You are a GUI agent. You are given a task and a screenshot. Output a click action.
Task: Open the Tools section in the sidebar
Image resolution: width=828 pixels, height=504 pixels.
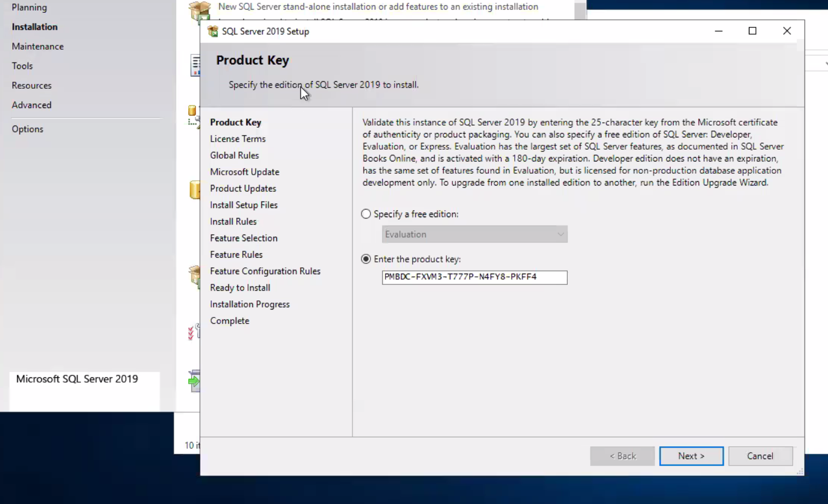(x=22, y=65)
